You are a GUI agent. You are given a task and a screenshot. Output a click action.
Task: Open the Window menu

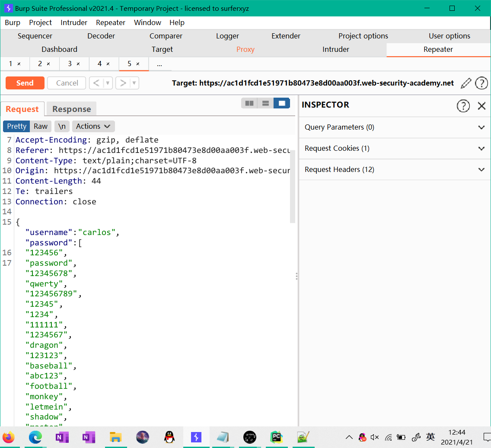[x=147, y=22]
